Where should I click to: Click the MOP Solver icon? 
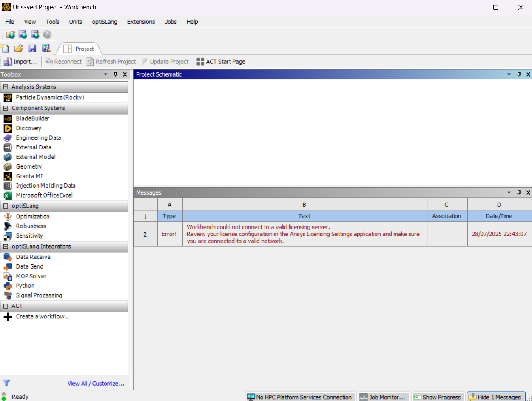(x=8, y=276)
